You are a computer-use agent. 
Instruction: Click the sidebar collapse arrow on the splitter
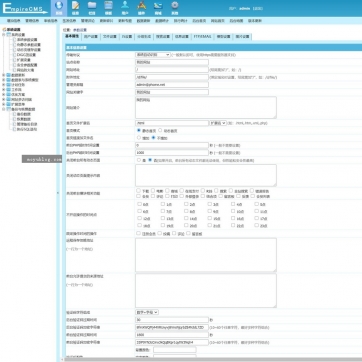coord(58,193)
